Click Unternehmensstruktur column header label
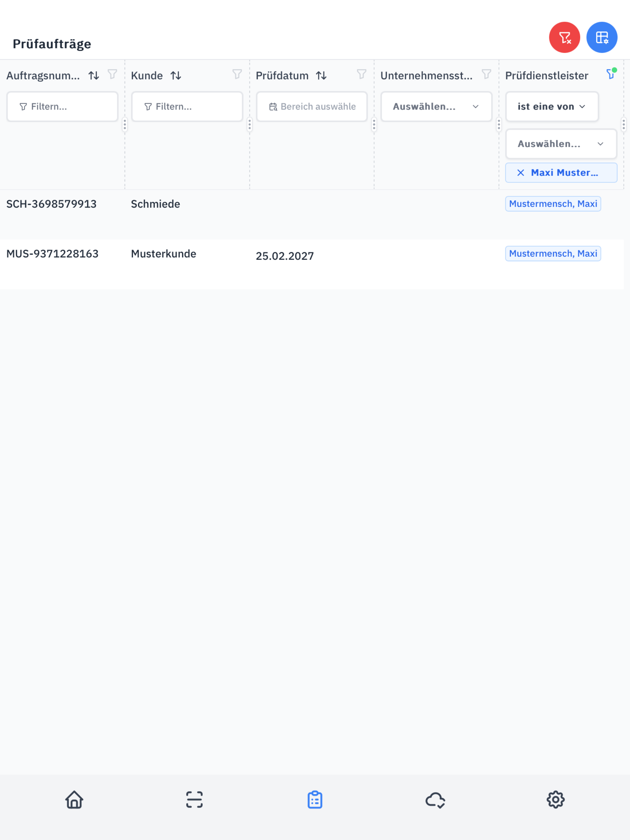 coord(426,76)
